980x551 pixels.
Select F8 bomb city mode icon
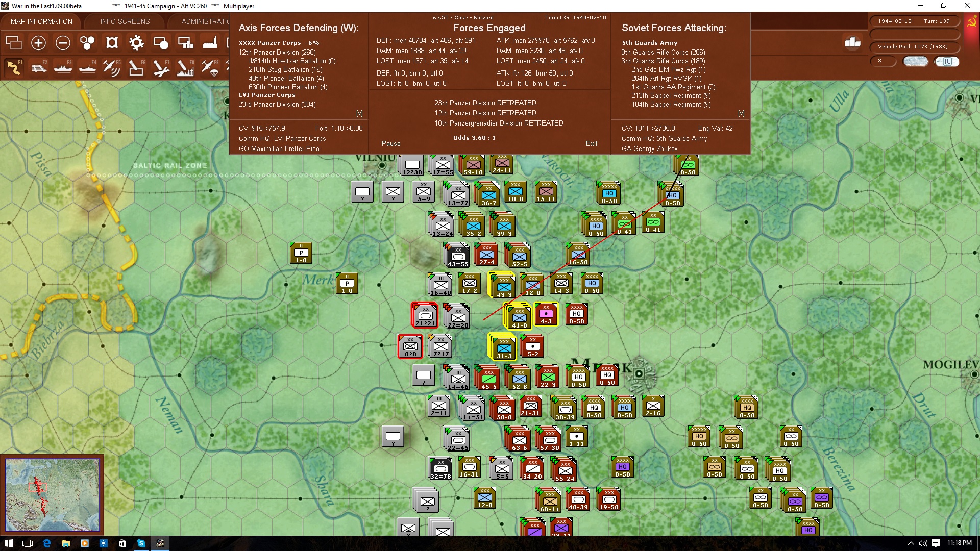185,67
